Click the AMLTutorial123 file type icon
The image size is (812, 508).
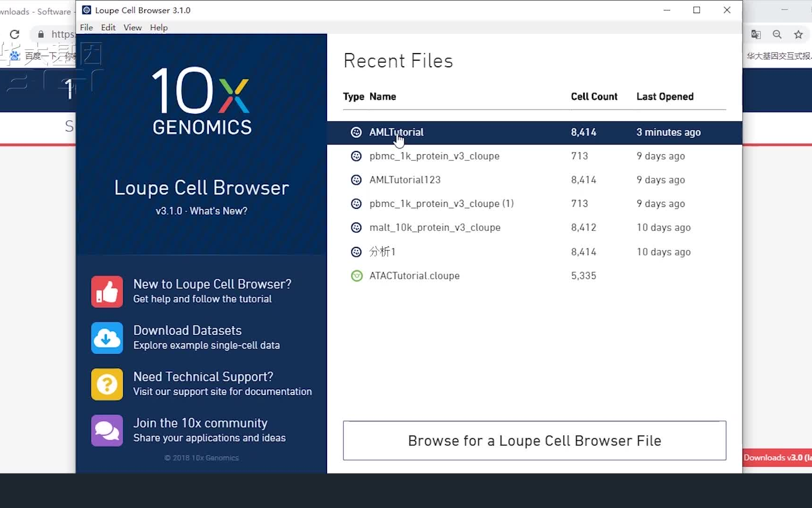pyautogui.click(x=356, y=180)
